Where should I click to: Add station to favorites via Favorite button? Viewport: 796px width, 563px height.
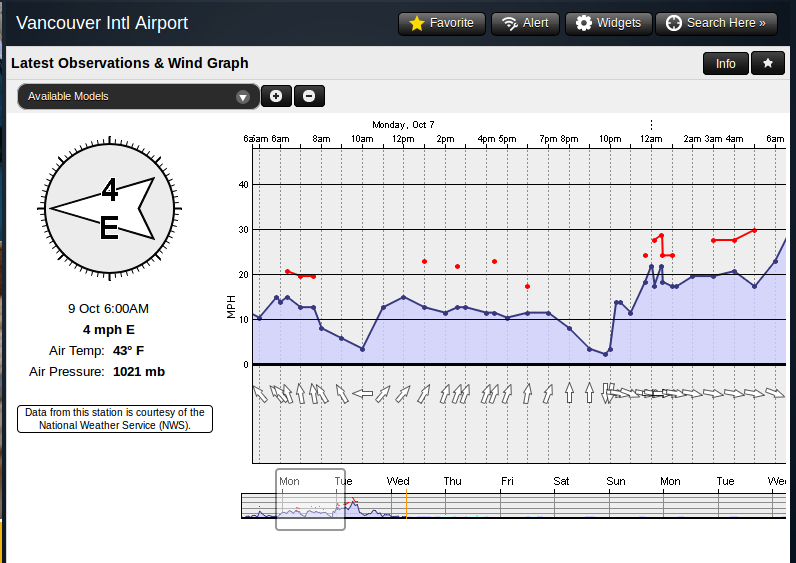click(x=441, y=23)
